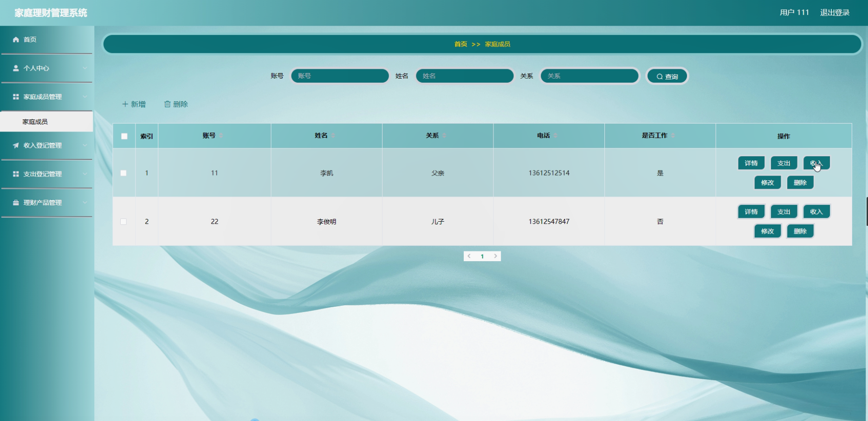Click 删除 in 李凯's row

(x=800, y=183)
